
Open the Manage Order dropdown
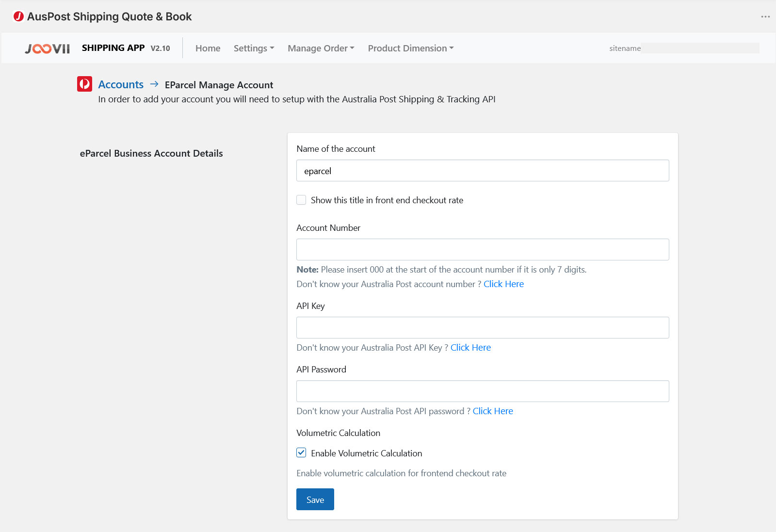click(x=321, y=48)
